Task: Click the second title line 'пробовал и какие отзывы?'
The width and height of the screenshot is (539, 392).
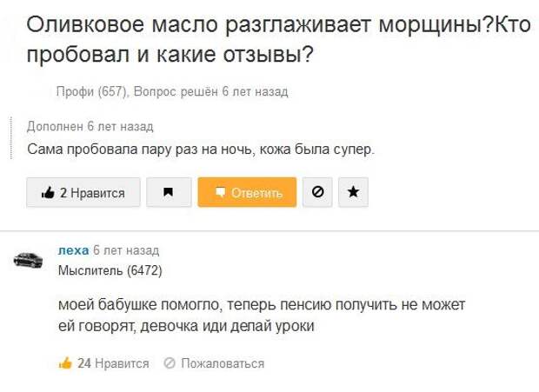Action: 171,55
